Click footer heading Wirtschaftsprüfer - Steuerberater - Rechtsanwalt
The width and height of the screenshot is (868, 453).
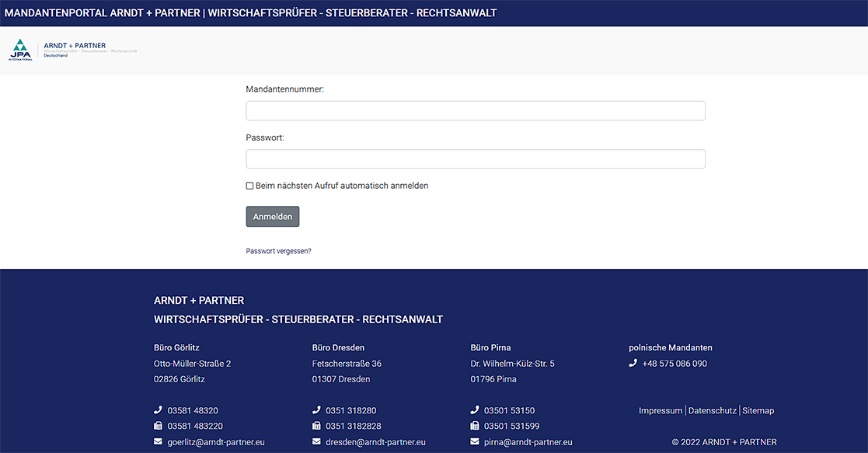tap(298, 319)
